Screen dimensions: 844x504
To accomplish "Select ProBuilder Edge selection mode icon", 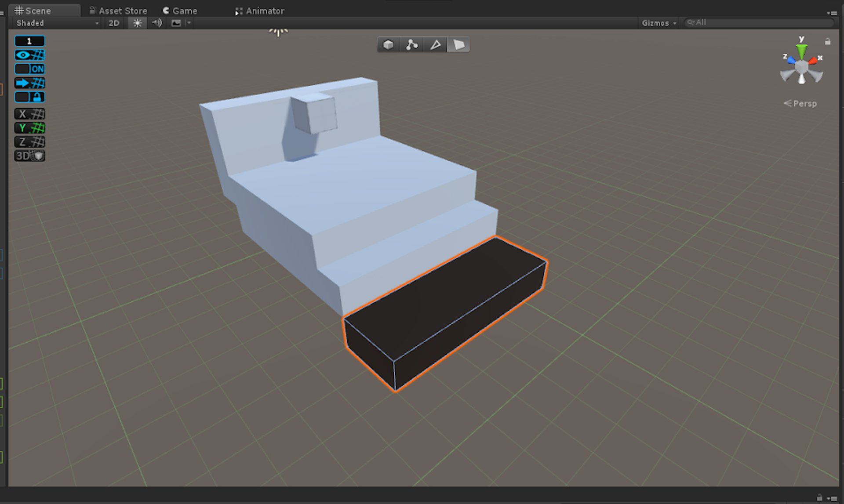I will [x=435, y=45].
